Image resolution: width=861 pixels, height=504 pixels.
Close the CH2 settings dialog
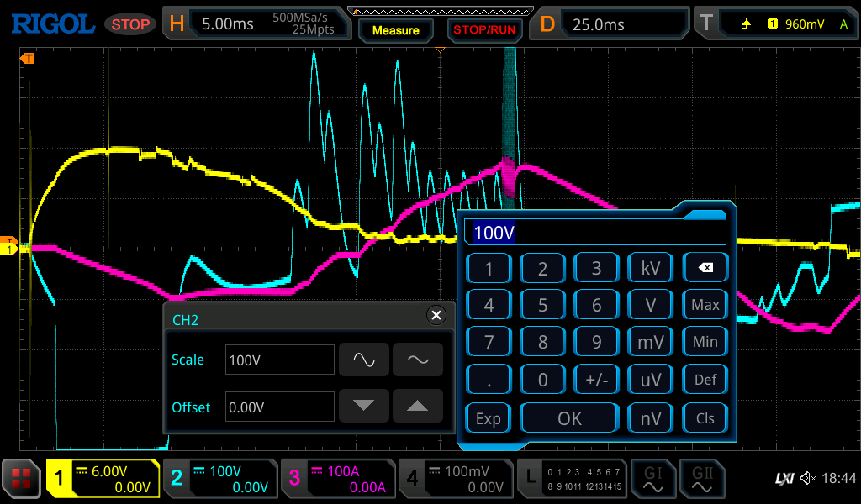tap(436, 315)
